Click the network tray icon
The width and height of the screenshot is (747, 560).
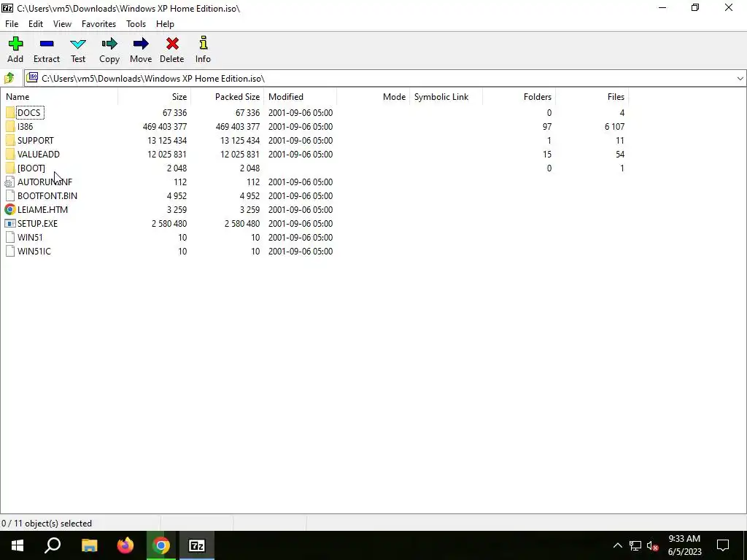point(635,545)
